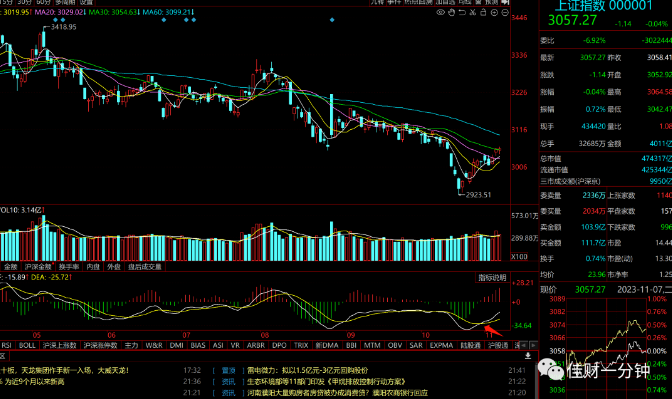
Task: Select the scissors cut tool icon
Action: point(473,12)
